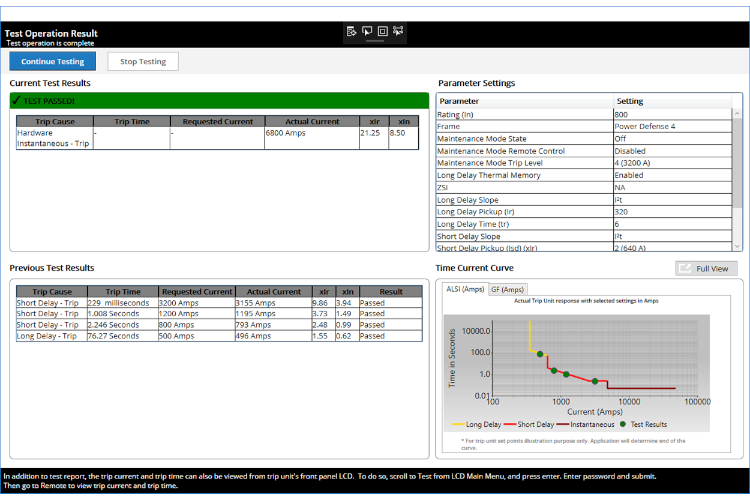
Task: Click the Setting column header
Action: point(630,101)
